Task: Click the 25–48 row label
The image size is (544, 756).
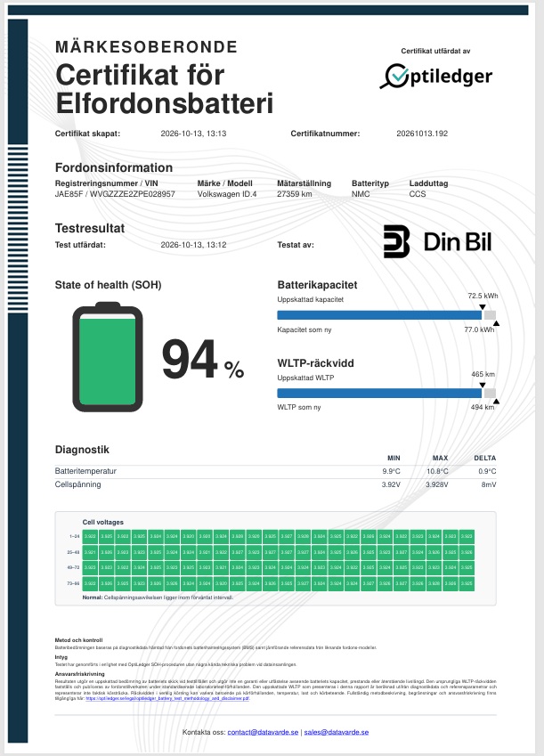Action: [73, 552]
